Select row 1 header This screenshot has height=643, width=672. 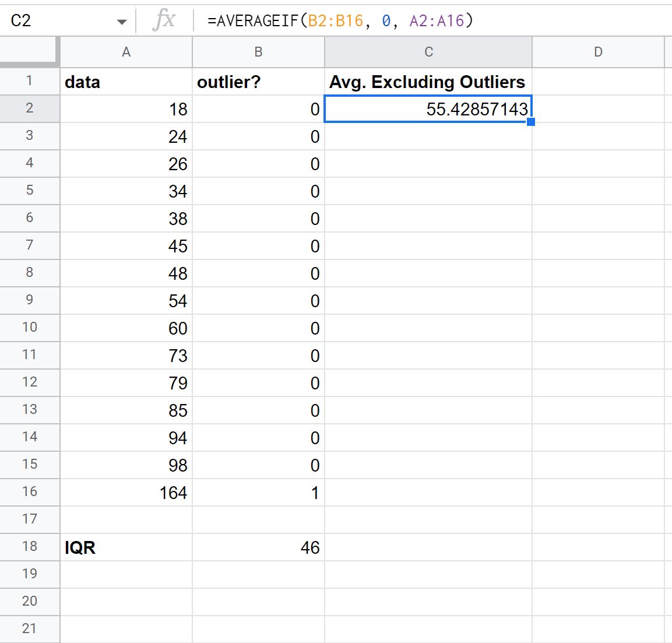(x=30, y=80)
